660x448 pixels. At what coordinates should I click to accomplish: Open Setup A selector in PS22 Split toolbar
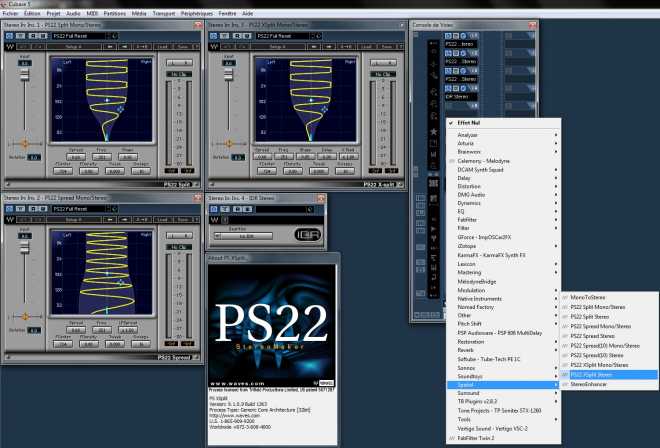[x=74, y=46]
